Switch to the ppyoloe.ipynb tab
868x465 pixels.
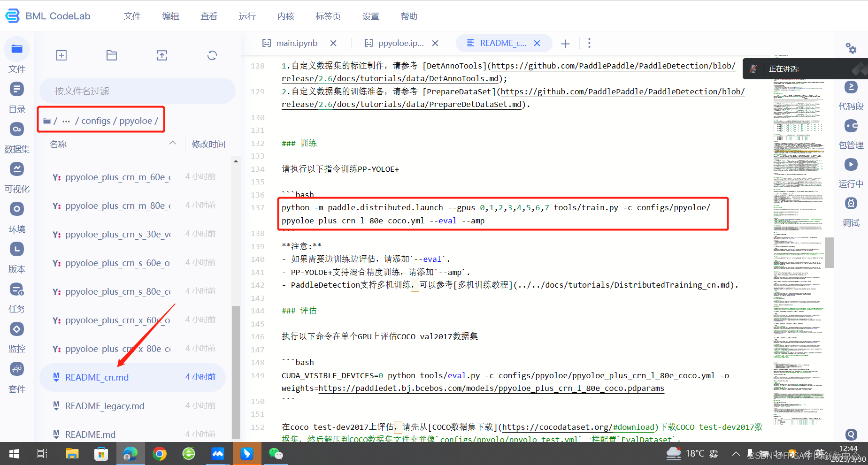(x=401, y=43)
